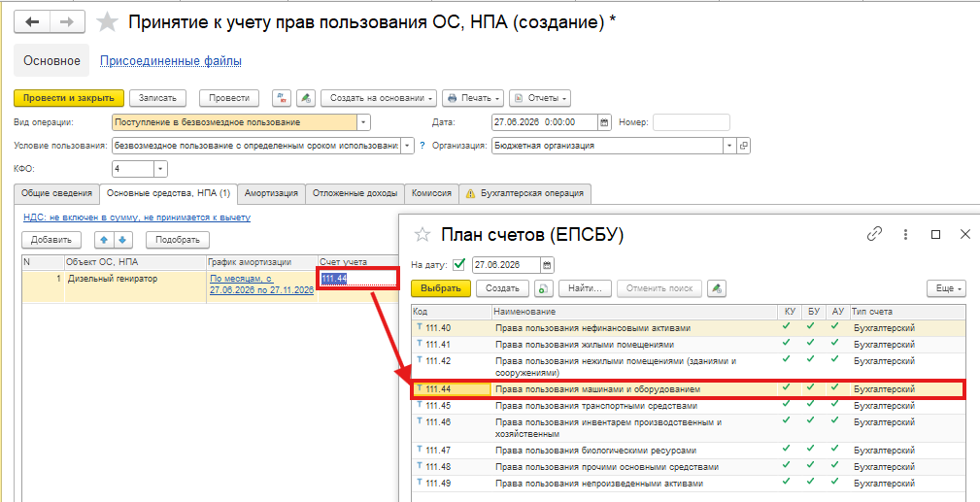The image size is (980, 502).
Task: Open the Бухгалтерская операция tab
Action: point(525,193)
